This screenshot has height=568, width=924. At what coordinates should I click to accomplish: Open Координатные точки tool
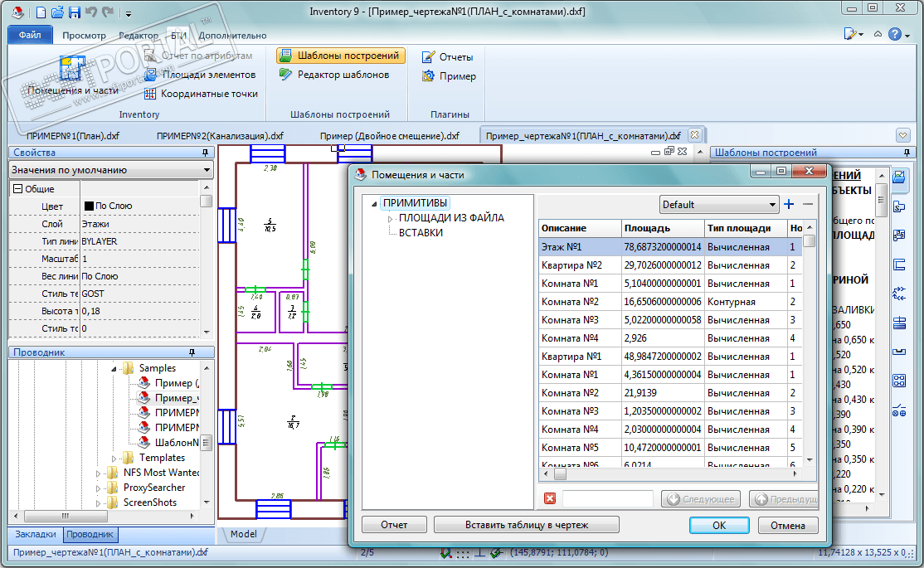click(151, 94)
